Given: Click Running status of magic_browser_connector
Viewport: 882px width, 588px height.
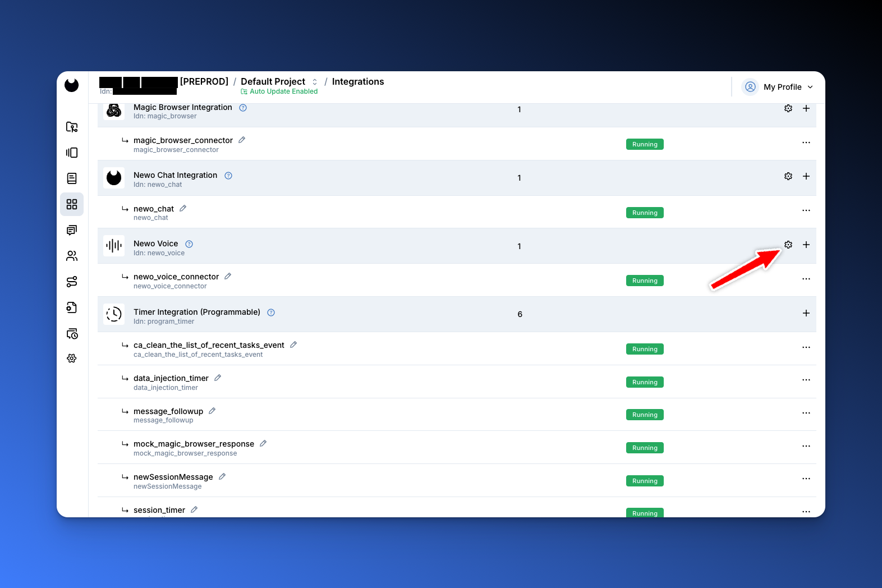Looking at the screenshot, I should (645, 144).
